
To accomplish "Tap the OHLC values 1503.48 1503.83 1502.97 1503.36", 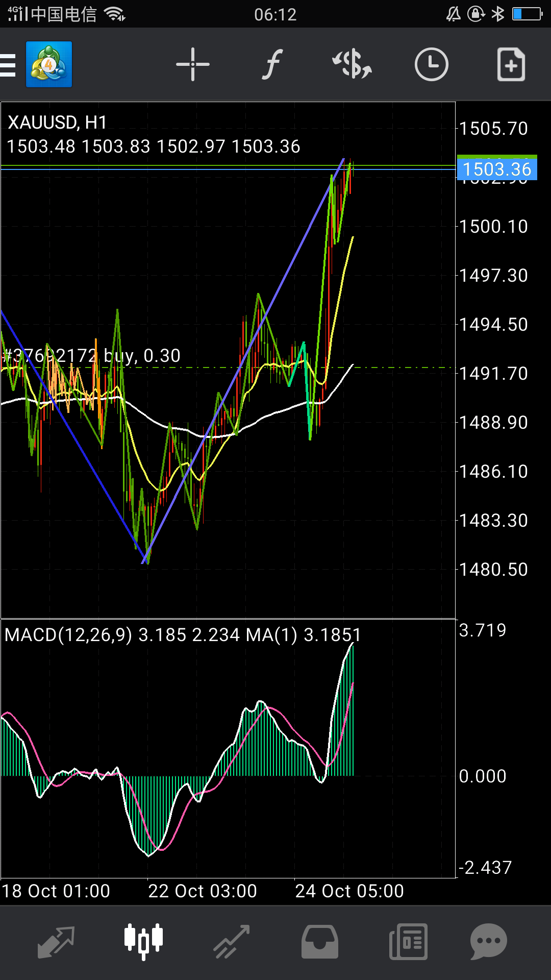I will pos(154,146).
